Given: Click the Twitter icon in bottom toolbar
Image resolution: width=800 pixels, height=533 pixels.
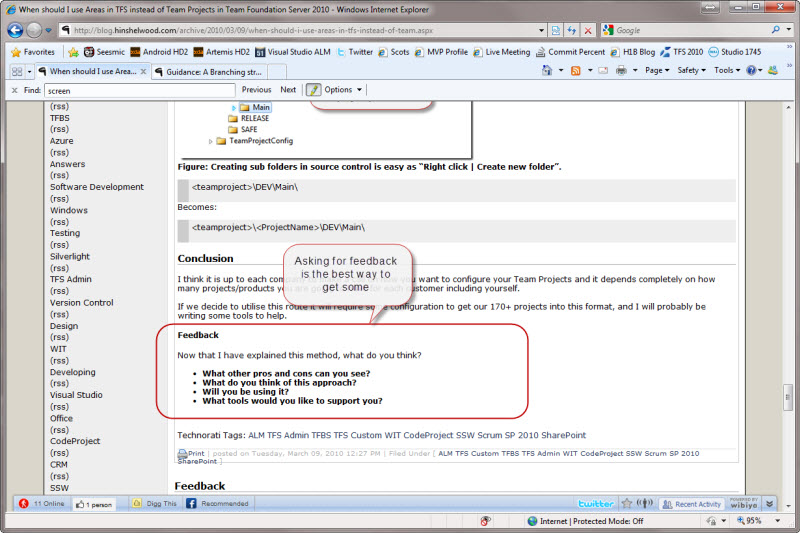Looking at the screenshot, I should (x=596, y=504).
